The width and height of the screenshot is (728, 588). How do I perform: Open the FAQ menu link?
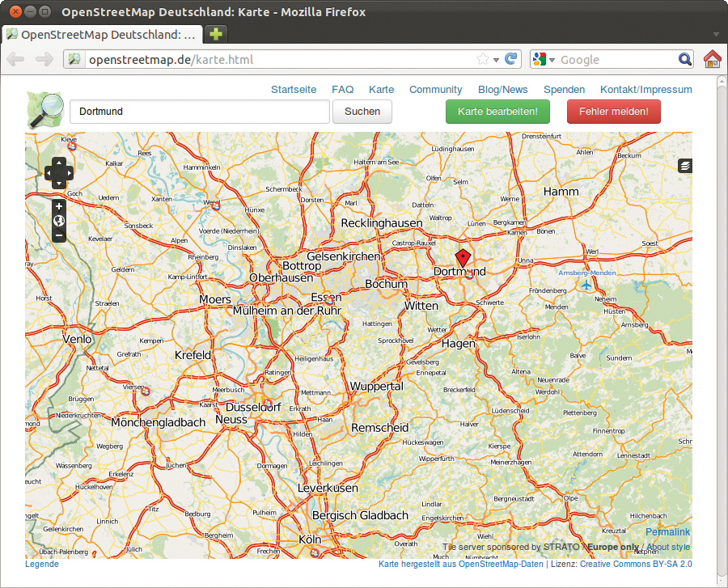pyautogui.click(x=342, y=90)
